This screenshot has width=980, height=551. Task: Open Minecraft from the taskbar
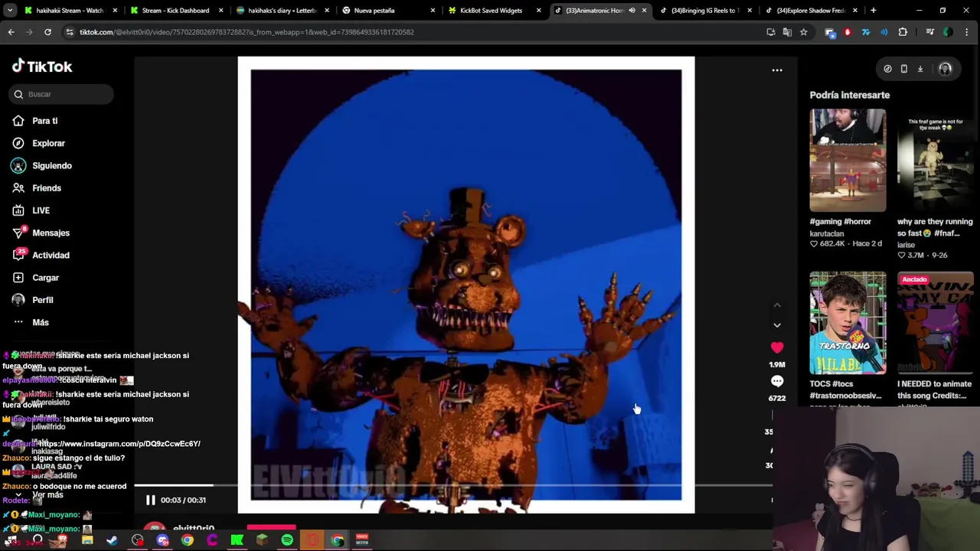click(262, 540)
